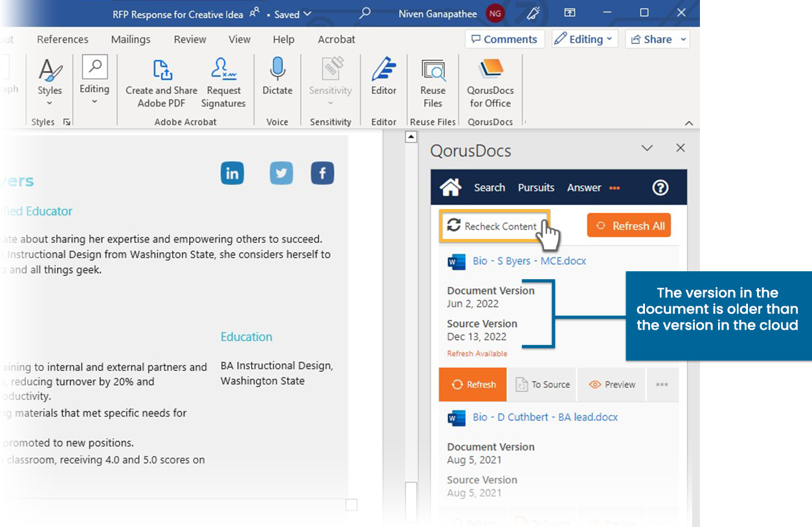Image resolution: width=812 pixels, height=527 pixels.
Task: Click Refresh All button
Action: click(629, 226)
